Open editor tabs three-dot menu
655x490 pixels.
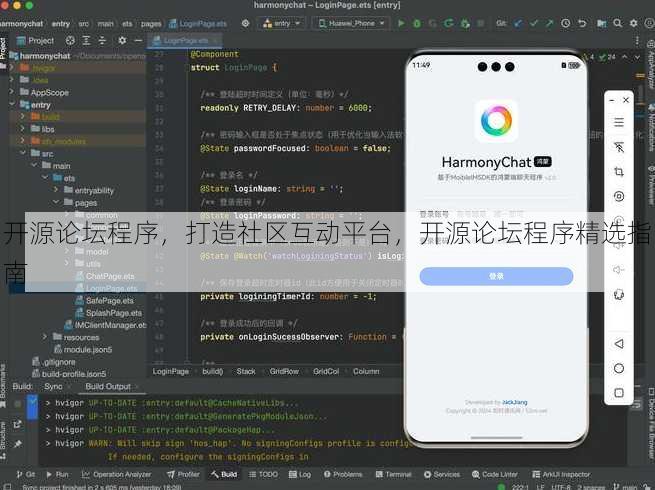pyautogui.click(x=637, y=41)
